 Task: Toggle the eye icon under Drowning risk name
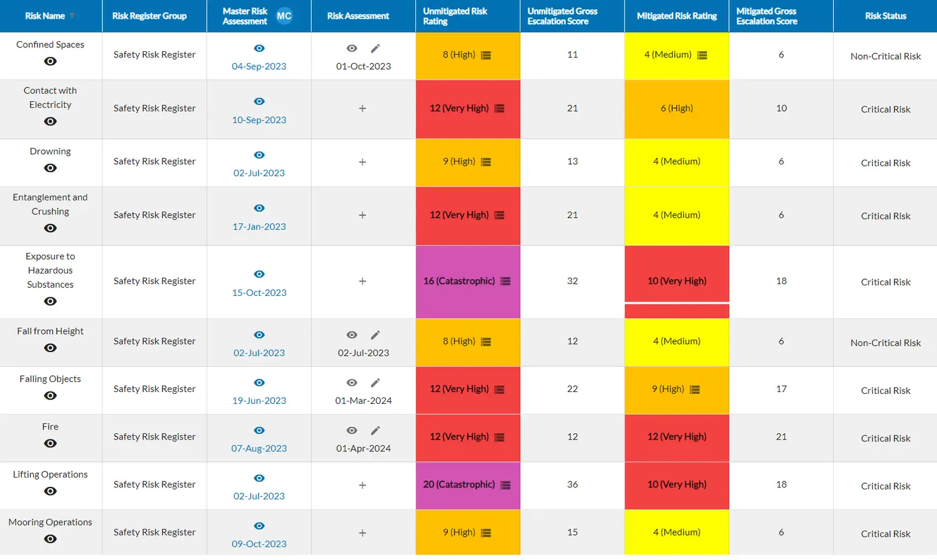click(51, 168)
